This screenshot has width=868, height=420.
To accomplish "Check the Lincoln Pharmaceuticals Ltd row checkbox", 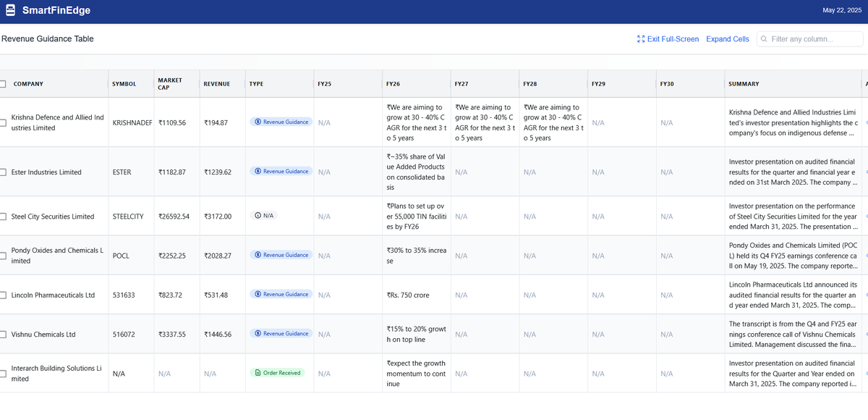I will [2, 295].
